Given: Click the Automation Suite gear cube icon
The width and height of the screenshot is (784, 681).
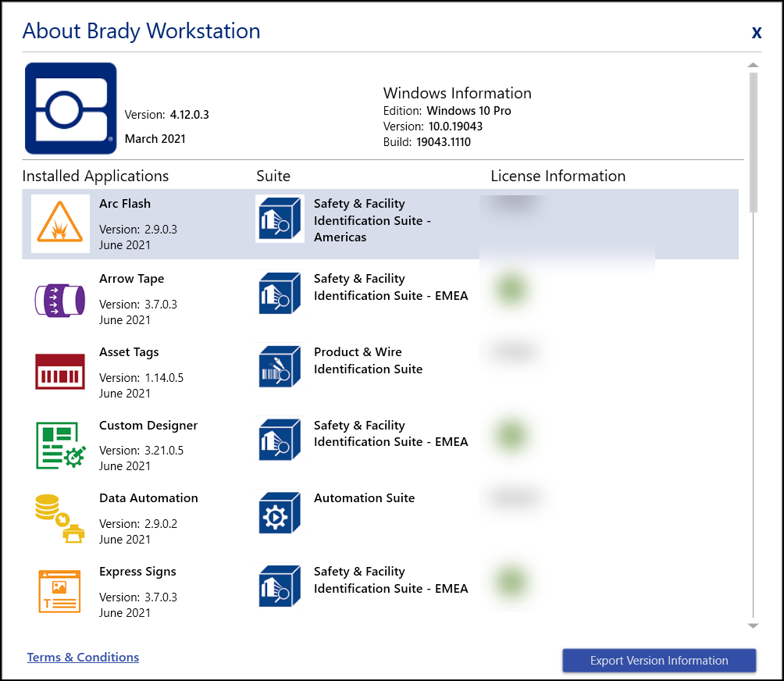Looking at the screenshot, I should click(280, 513).
